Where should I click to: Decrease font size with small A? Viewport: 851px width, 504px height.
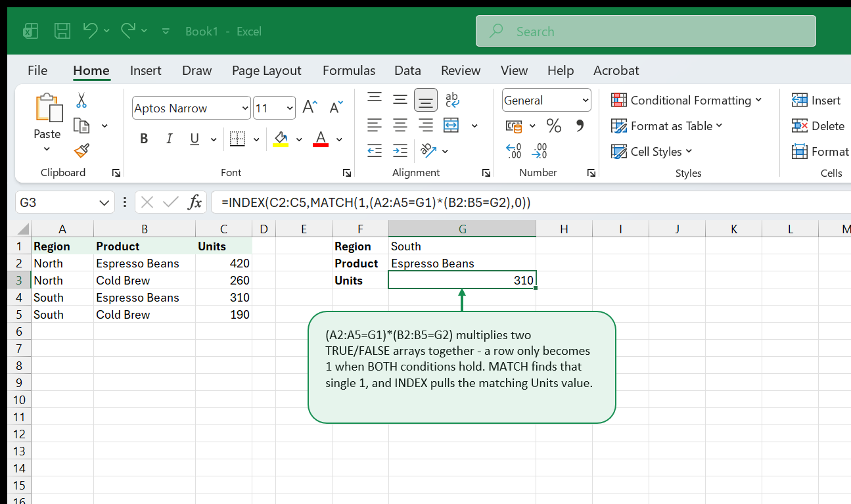click(x=336, y=108)
